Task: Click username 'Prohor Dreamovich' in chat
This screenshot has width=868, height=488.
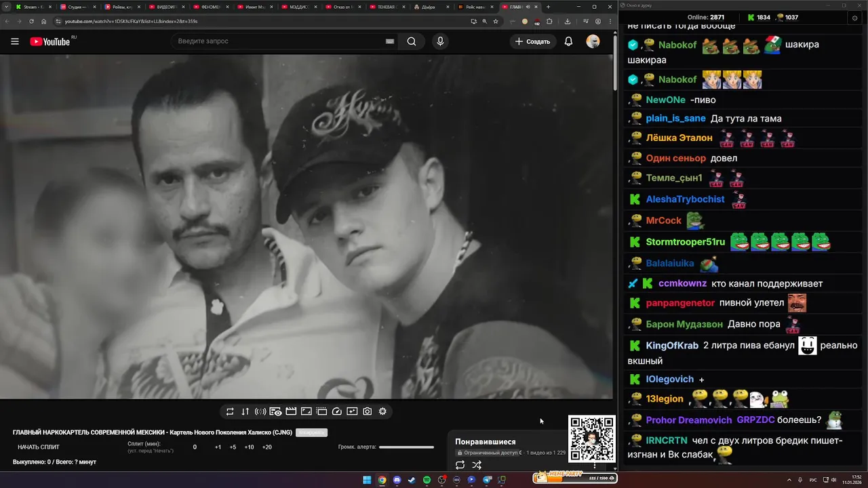Action: click(689, 420)
